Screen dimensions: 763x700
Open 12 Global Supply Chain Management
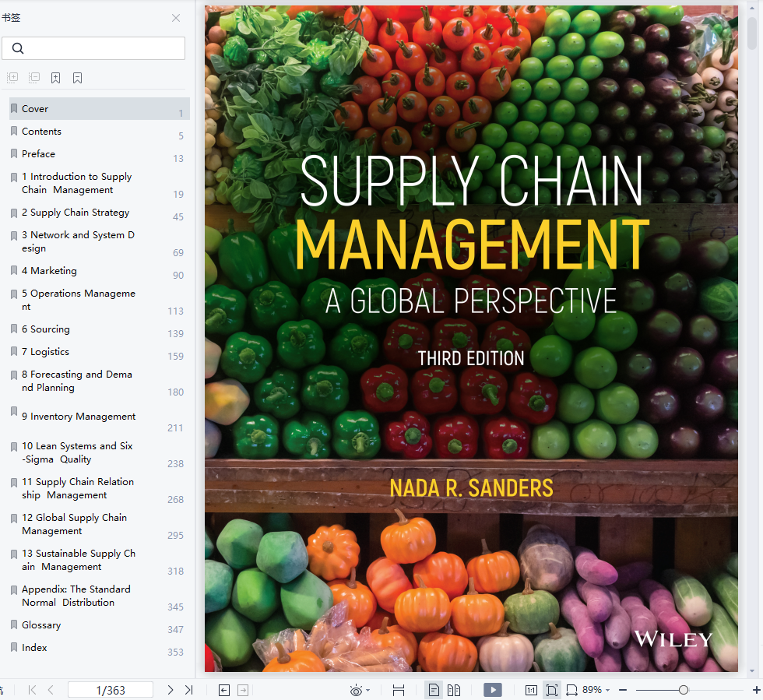pyautogui.click(x=100, y=524)
